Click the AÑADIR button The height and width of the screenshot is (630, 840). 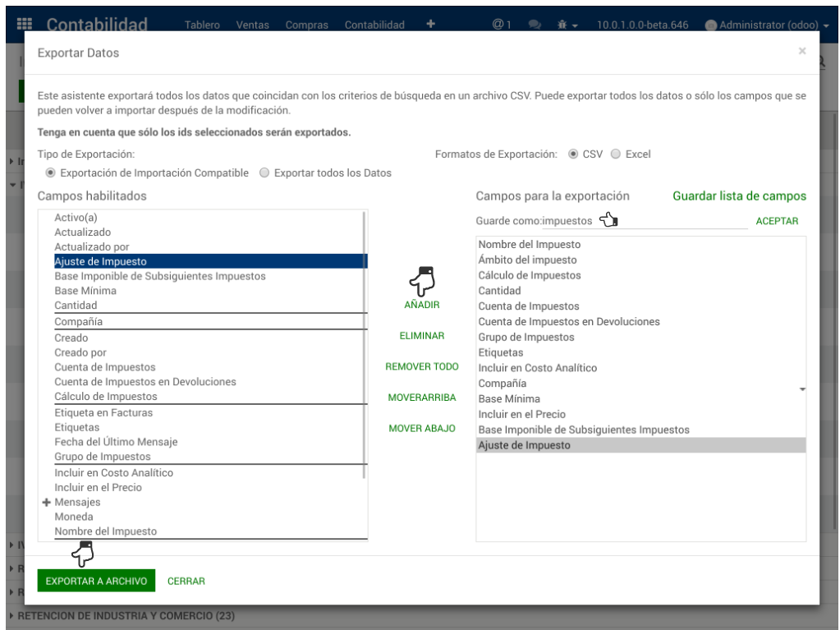(422, 305)
